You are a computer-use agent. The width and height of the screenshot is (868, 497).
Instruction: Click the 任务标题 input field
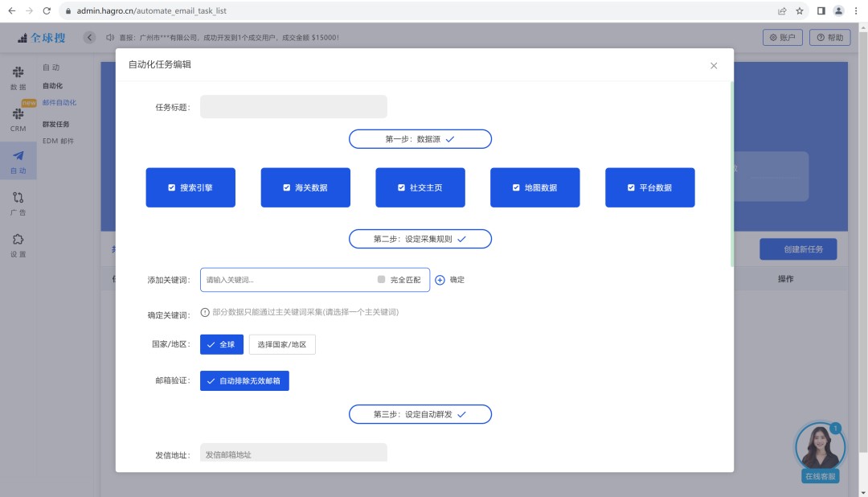[x=293, y=107]
